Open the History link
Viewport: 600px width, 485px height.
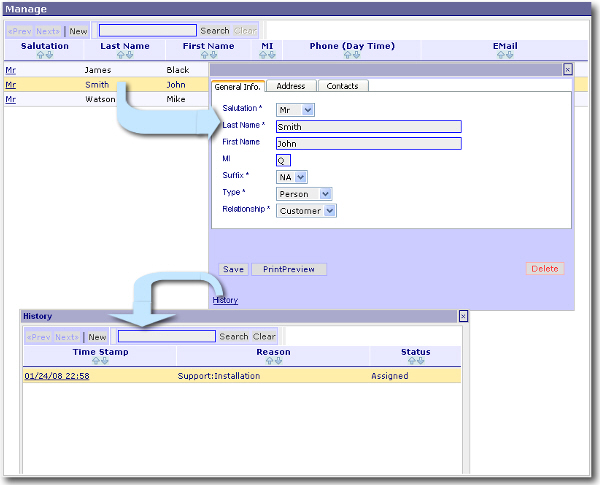coord(225,300)
